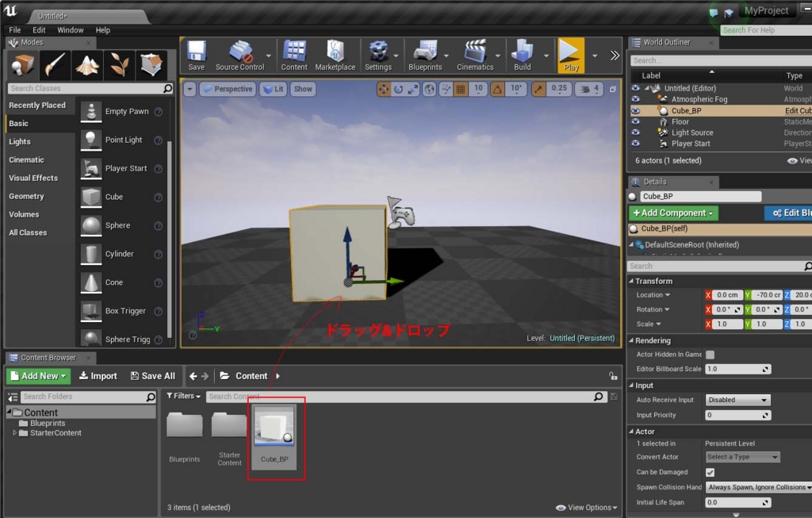Open the Window menu
The height and width of the screenshot is (518, 812).
point(70,30)
